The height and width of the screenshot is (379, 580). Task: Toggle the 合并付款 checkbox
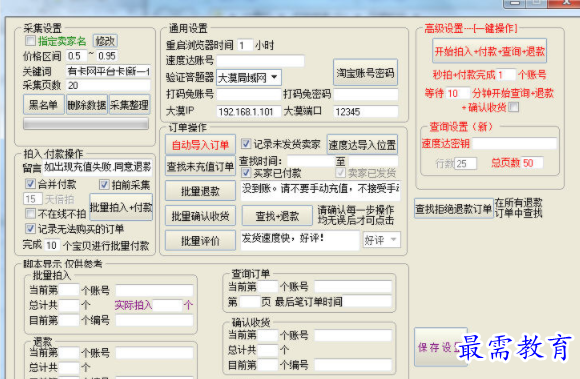pos(31,184)
